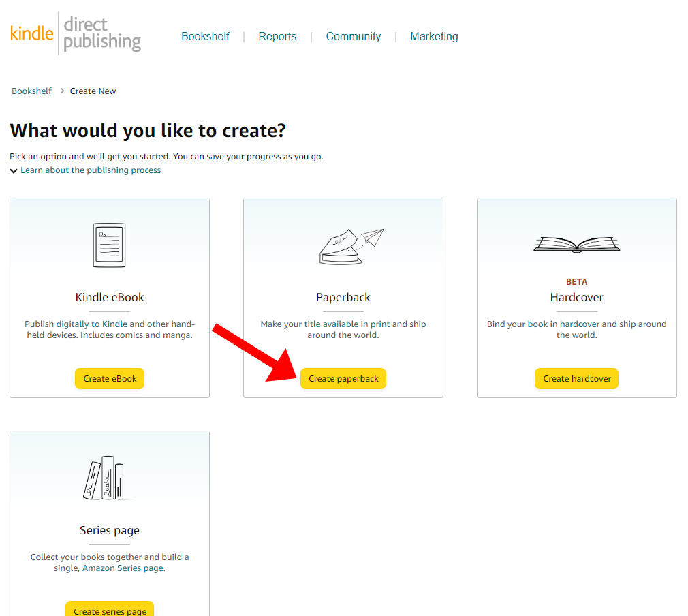Click the Kindle eBook reader icon

[x=109, y=245]
